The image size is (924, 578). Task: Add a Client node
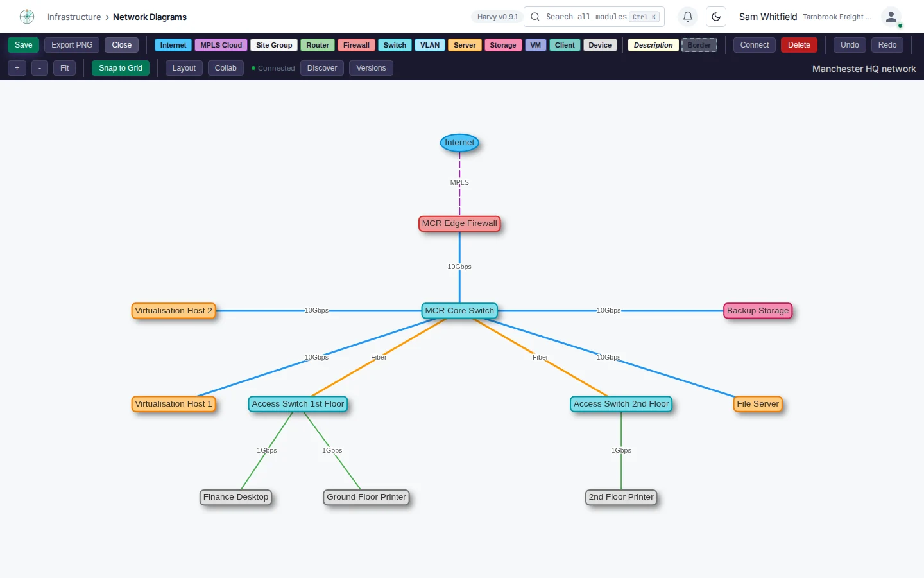click(x=565, y=45)
